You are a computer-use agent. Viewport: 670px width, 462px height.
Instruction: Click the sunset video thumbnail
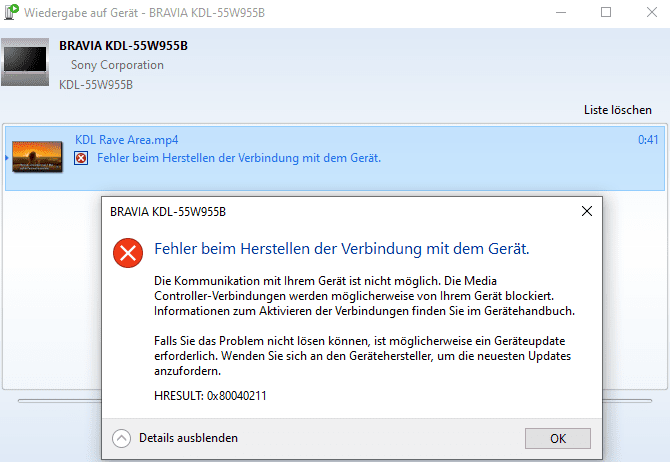37,156
